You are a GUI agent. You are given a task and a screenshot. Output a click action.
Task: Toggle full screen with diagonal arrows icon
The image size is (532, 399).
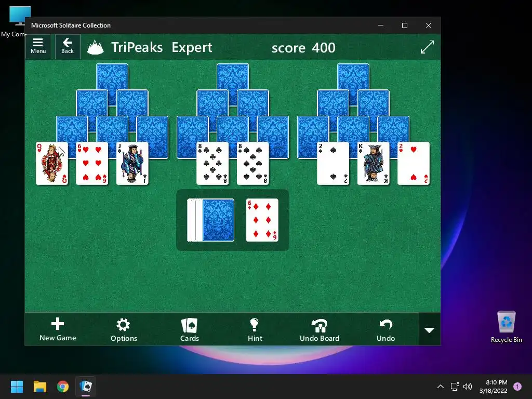click(x=427, y=47)
